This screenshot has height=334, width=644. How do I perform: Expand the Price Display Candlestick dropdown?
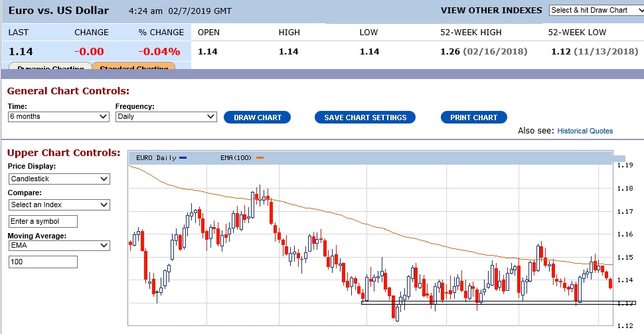coord(59,179)
